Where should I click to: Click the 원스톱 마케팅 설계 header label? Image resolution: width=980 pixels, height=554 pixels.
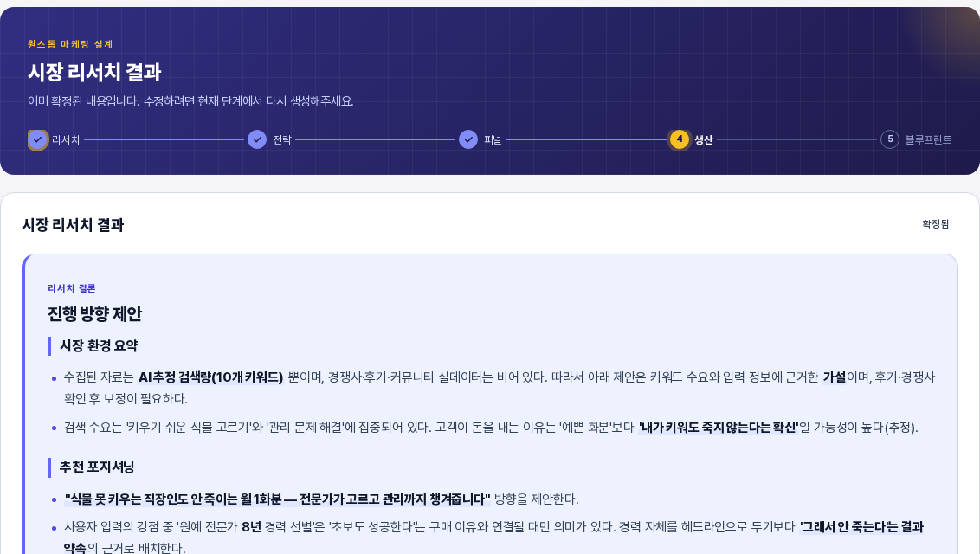(x=70, y=44)
